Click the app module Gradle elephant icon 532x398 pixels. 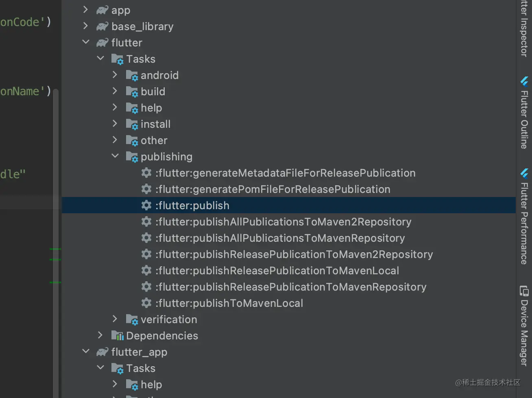pyautogui.click(x=102, y=10)
